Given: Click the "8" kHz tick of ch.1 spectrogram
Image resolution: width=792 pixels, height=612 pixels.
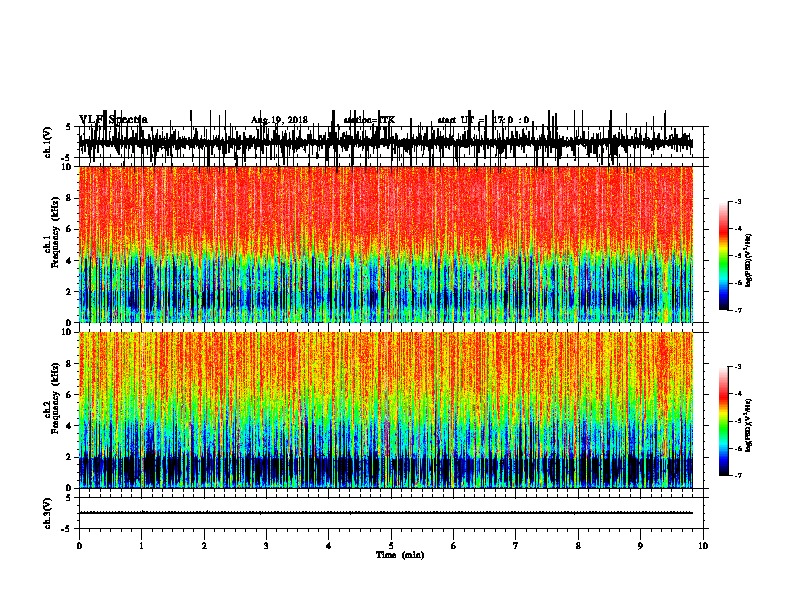Looking at the screenshot, I should 70,198.
